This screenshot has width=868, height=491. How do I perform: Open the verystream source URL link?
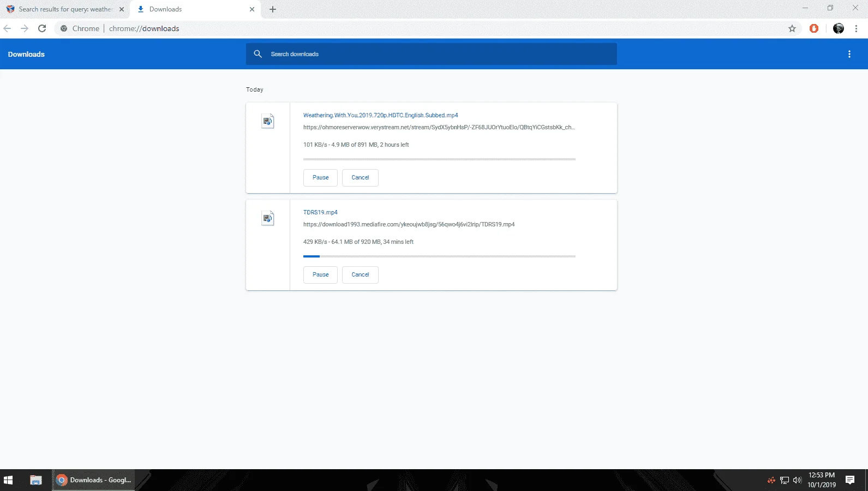pyautogui.click(x=439, y=127)
